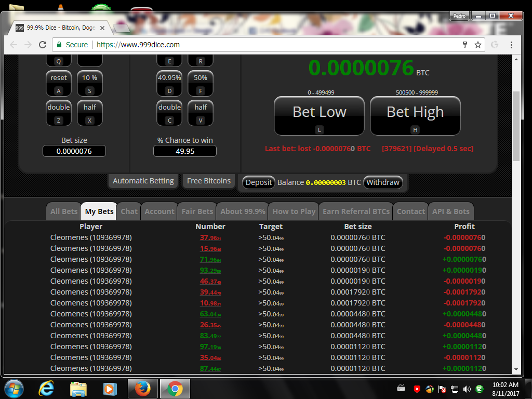Select the API & Bots tab

[x=450, y=211]
